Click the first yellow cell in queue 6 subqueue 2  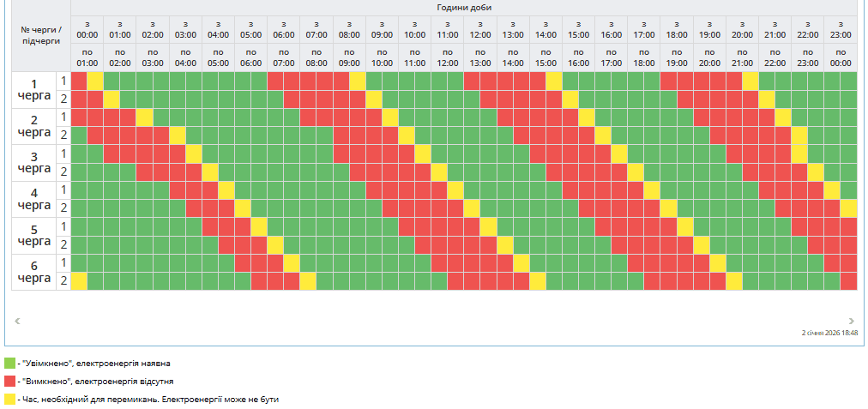79,281
